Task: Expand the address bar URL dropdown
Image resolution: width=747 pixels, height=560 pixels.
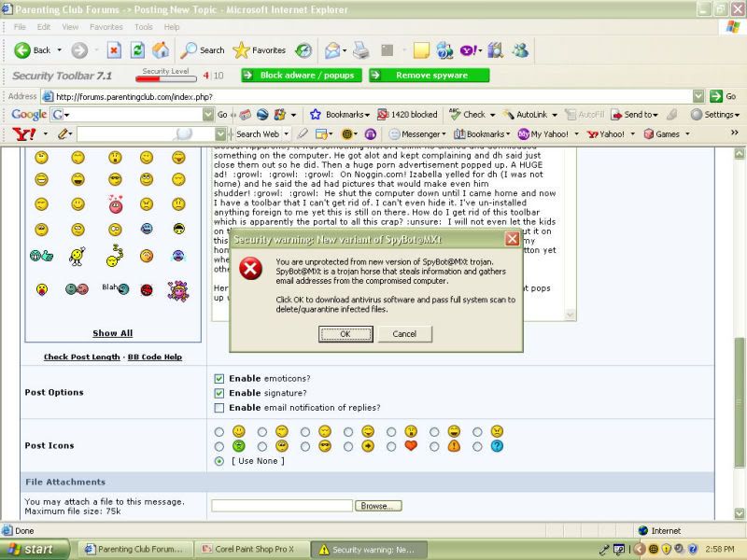Action: pos(698,96)
